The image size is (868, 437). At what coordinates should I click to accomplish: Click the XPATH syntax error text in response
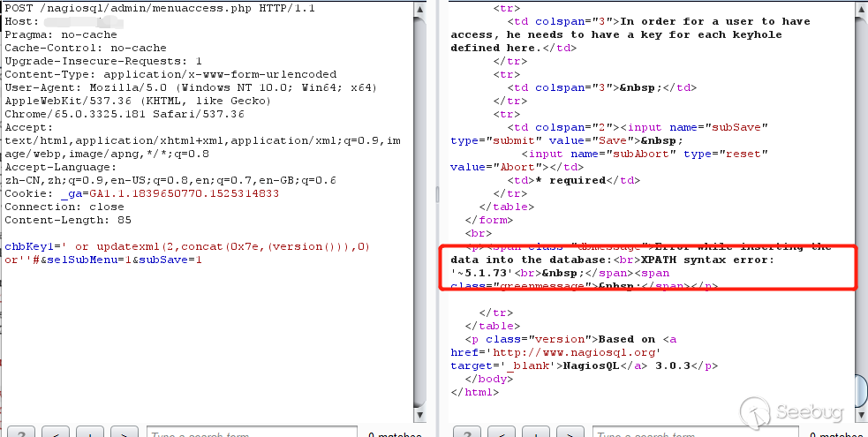click(707, 260)
